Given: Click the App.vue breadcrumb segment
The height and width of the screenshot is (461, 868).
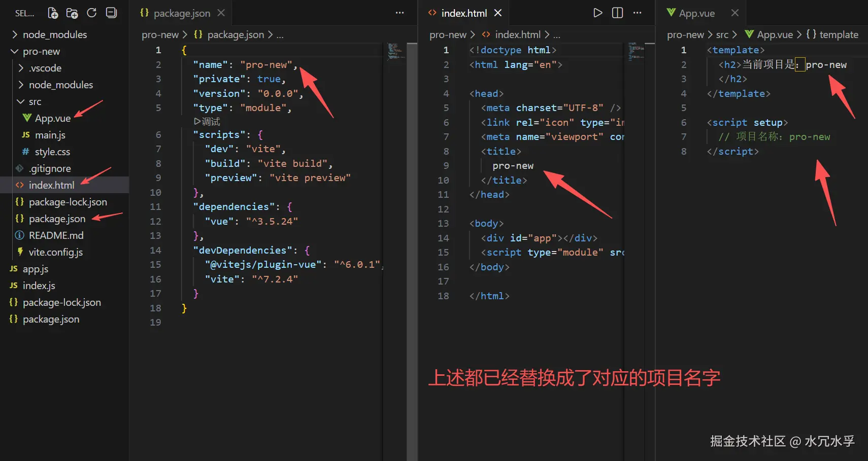Looking at the screenshot, I should pos(769,34).
